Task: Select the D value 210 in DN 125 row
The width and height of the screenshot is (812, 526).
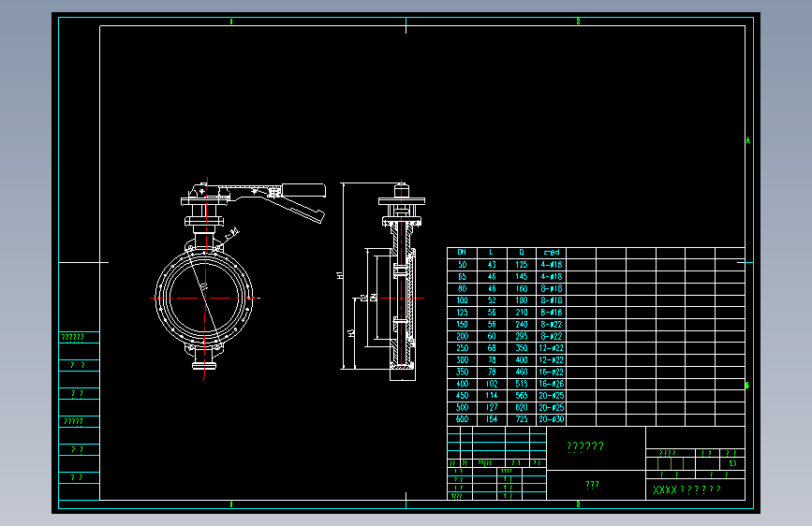Action: point(522,313)
